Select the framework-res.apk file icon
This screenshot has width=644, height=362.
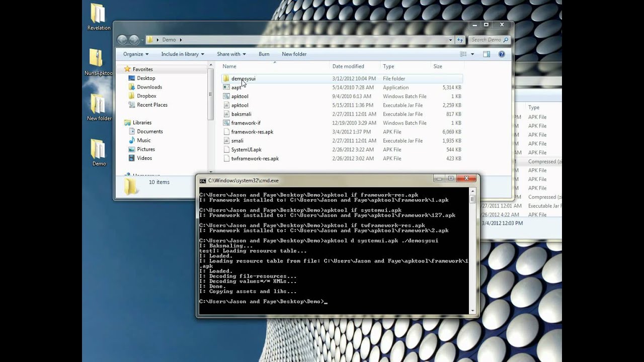pos(226,132)
